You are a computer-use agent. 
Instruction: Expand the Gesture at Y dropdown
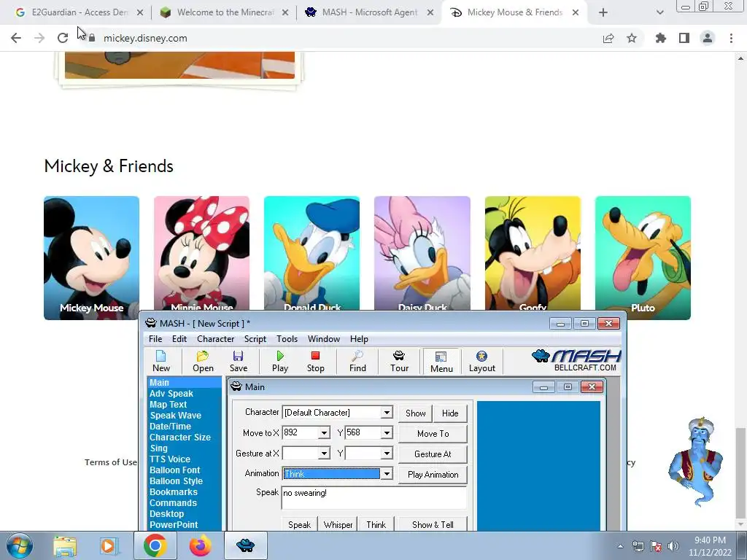(x=387, y=454)
